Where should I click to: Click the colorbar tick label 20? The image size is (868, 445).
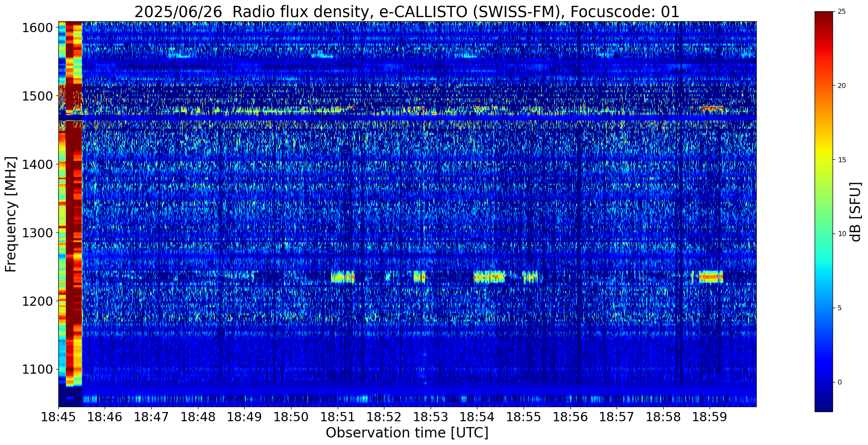pyautogui.click(x=842, y=86)
